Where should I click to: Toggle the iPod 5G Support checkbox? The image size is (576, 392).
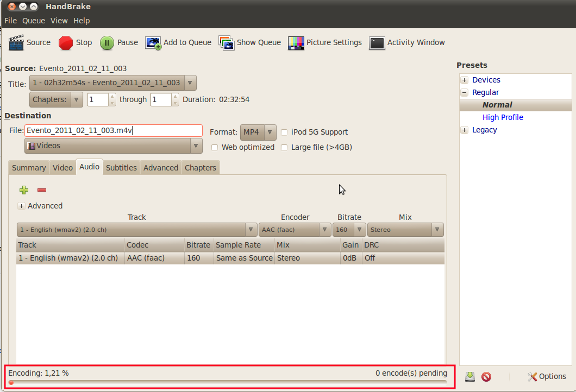284,132
